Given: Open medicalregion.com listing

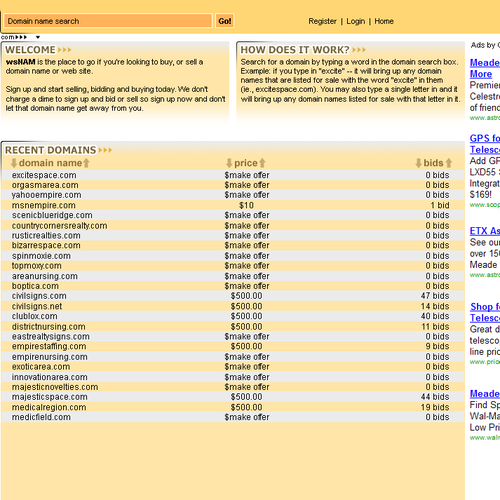Looking at the screenshot, I should pos(49,407).
